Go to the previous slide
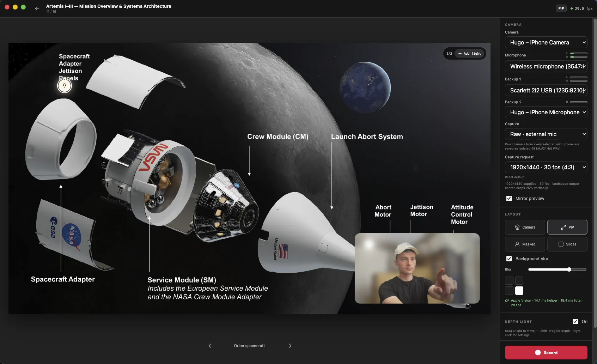Viewport: 597px width, 364px height. [x=210, y=346]
